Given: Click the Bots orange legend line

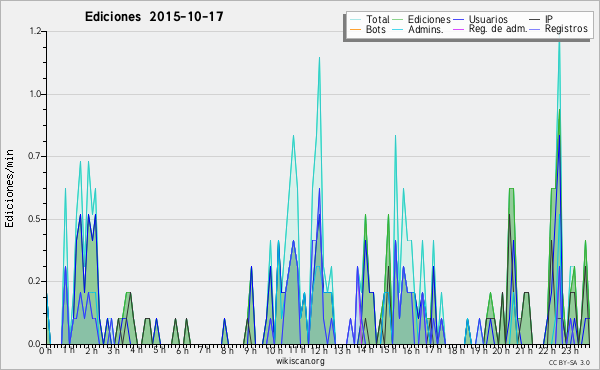Looking at the screenshot, I should click(355, 29).
